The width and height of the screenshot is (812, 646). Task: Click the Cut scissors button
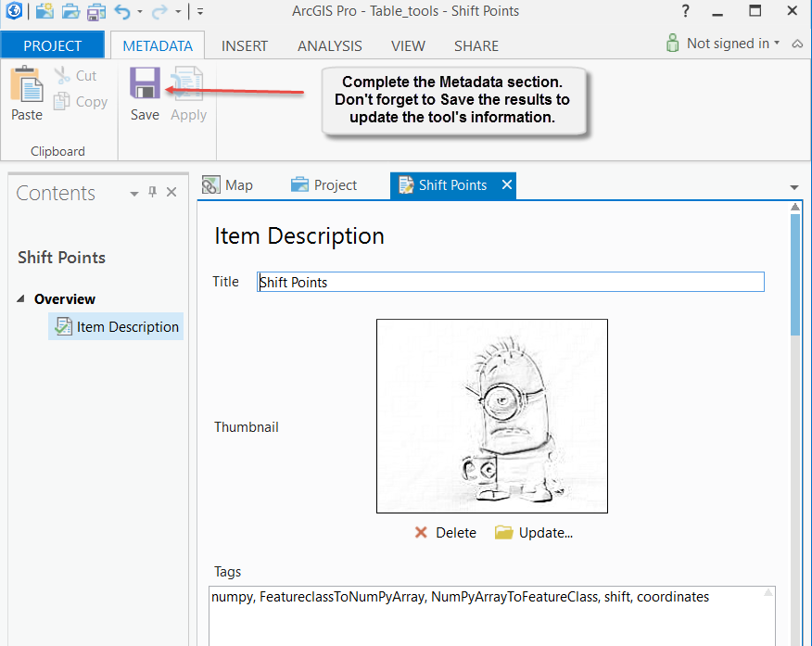click(76, 76)
